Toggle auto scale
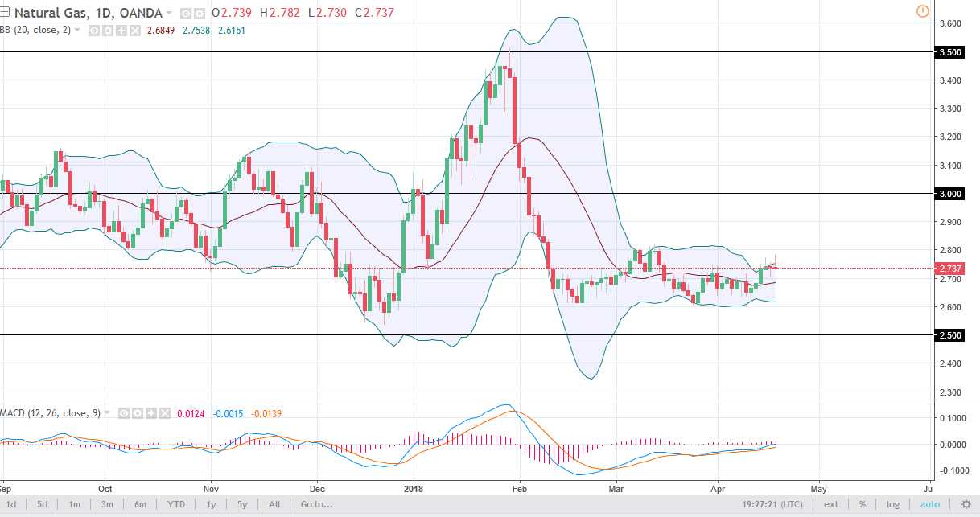 (x=930, y=504)
